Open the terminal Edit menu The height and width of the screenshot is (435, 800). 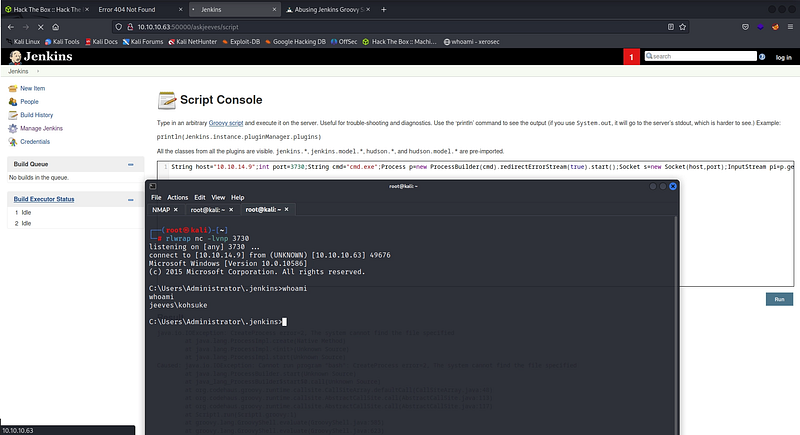[199, 197]
